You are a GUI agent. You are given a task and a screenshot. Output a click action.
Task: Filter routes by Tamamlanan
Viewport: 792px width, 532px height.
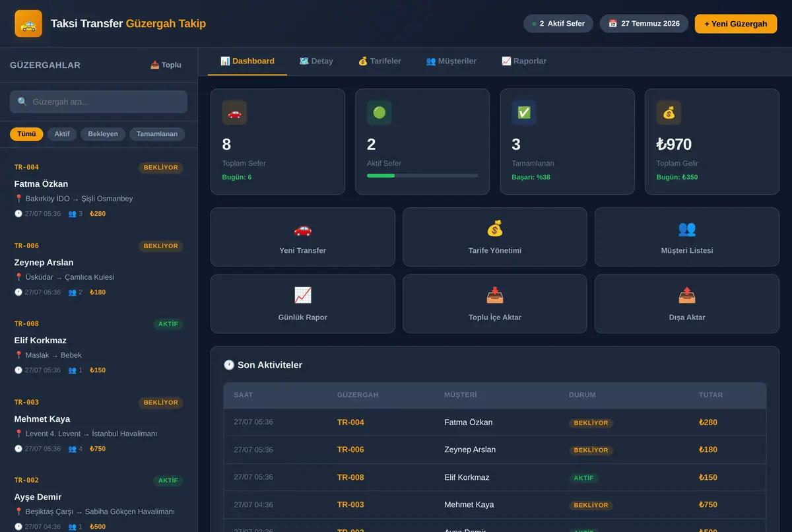pos(157,134)
